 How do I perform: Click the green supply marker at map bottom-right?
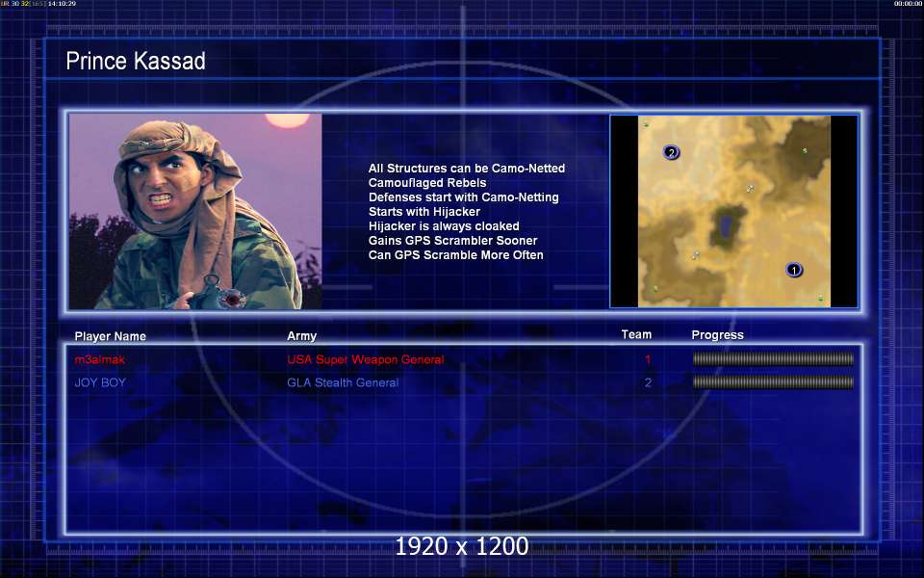(x=820, y=299)
